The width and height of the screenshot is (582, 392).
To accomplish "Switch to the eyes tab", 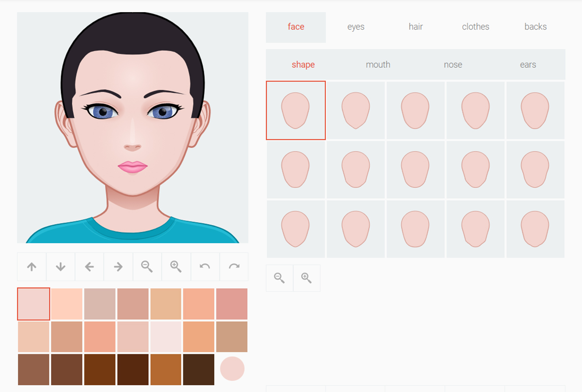I will (x=356, y=27).
